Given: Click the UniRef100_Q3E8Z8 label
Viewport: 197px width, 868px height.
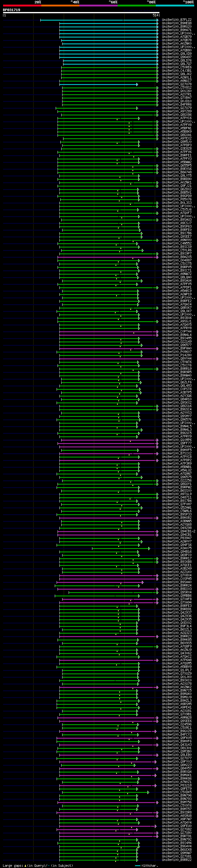Looking at the screenshot, I should 176,149.
